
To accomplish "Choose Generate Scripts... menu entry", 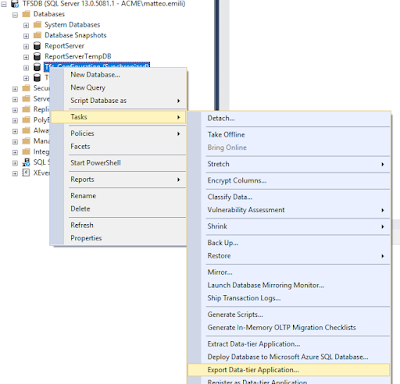I will pyautogui.click(x=235, y=314).
